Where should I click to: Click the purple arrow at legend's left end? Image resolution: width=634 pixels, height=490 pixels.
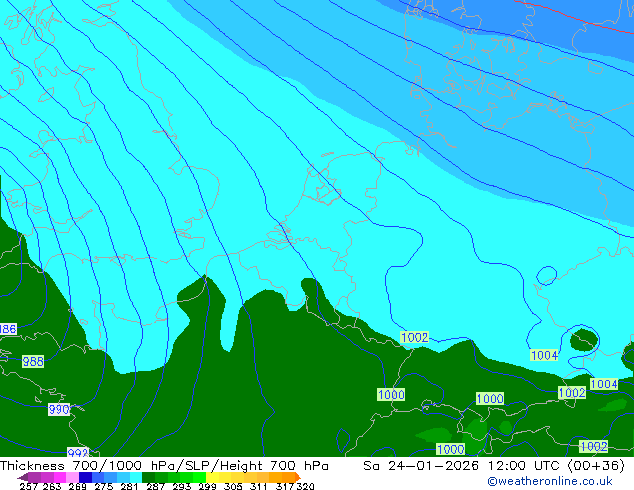pos(23,477)
